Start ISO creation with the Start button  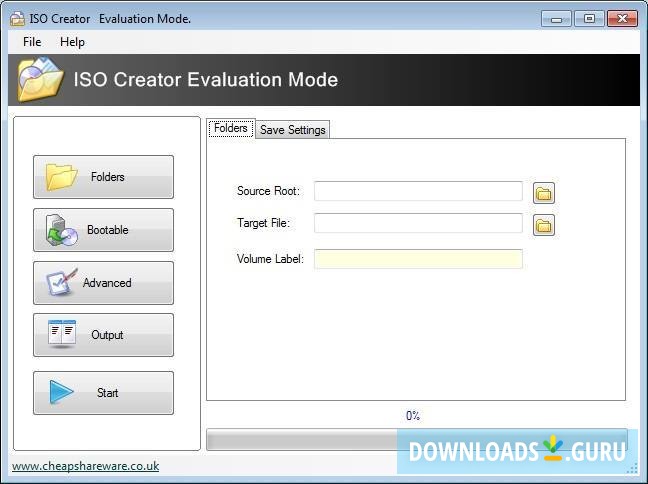pyautogui.click(x=103, y=393)
